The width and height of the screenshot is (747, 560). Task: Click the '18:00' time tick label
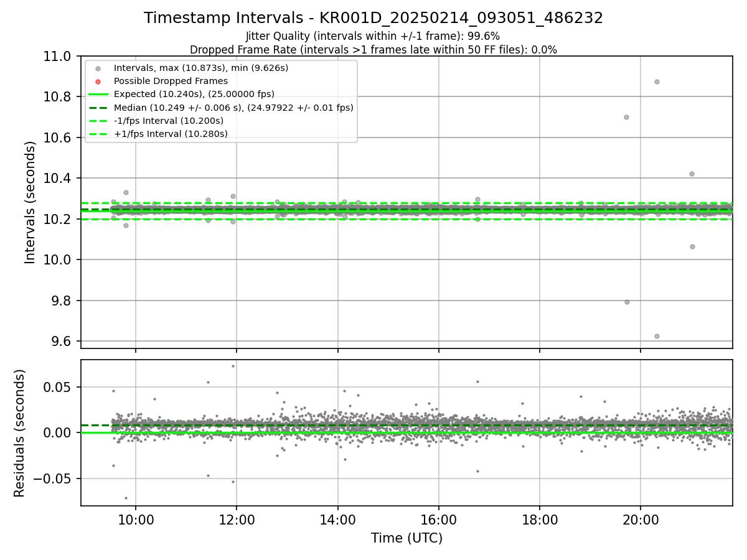pos(540,520)
